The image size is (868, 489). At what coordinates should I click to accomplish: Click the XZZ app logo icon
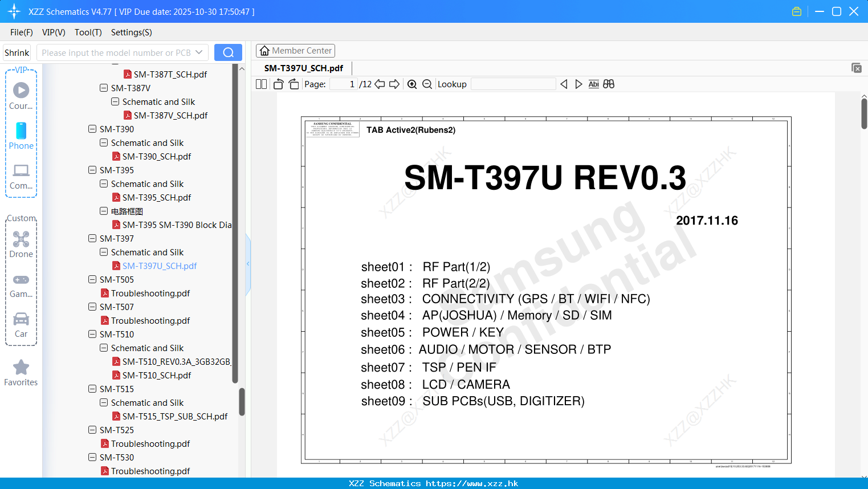click(x=14, y=11)
